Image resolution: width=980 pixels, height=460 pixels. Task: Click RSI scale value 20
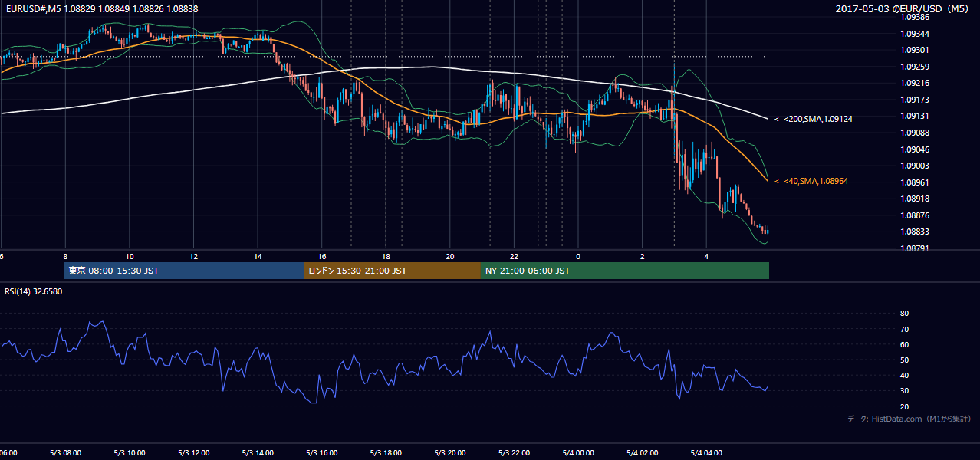(x=904, y=406)
